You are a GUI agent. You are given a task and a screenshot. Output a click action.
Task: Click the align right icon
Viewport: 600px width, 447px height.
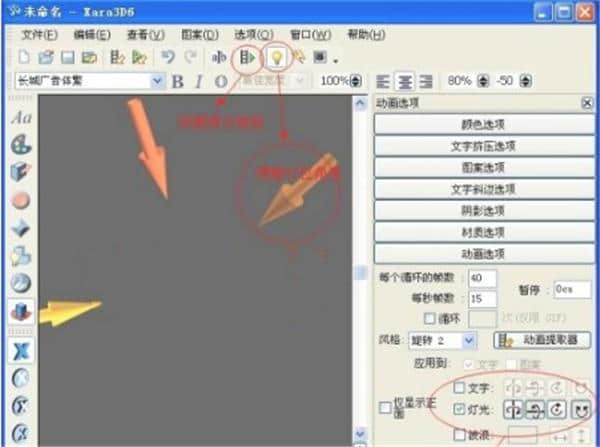point(426,81)
